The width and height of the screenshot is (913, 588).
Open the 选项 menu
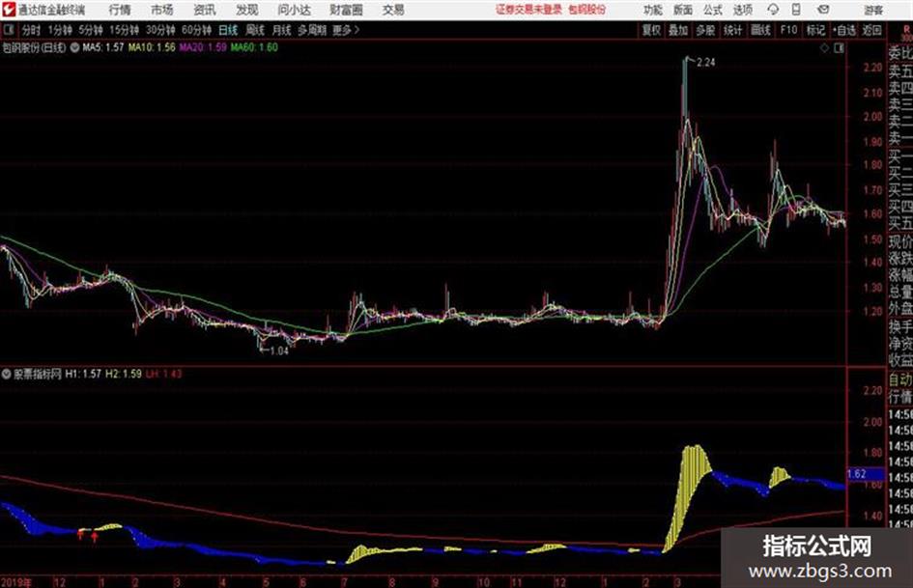[742, 10]
